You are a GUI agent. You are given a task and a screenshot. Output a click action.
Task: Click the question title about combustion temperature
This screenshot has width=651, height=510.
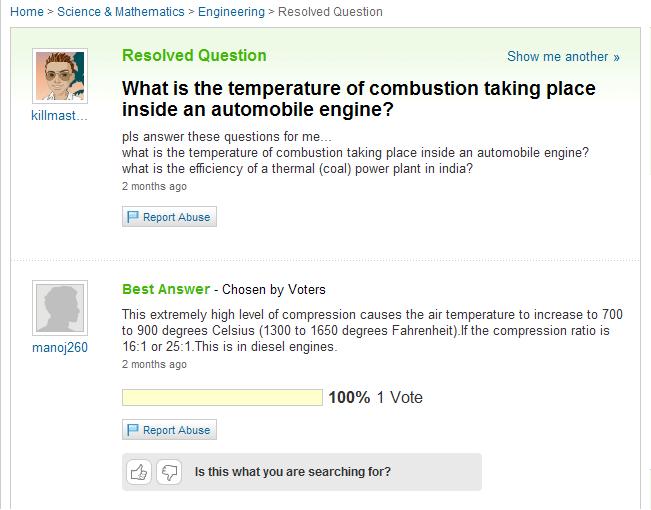tap(359, 99)
